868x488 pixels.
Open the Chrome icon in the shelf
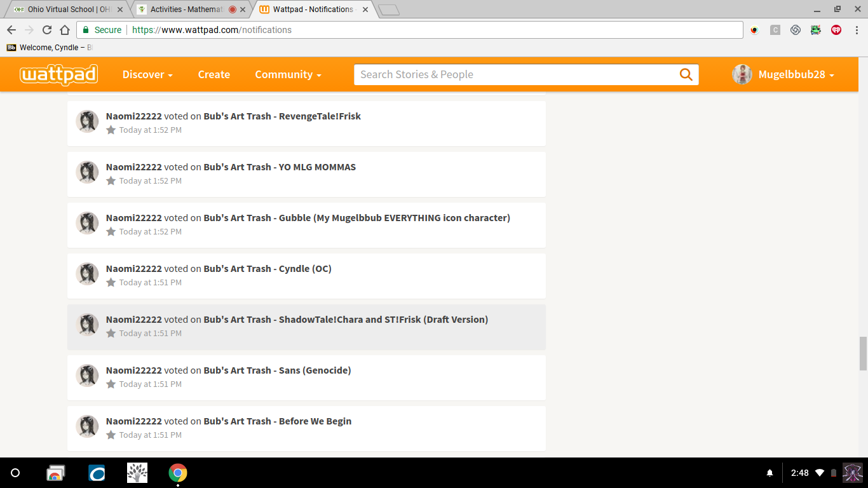(178, 473)
